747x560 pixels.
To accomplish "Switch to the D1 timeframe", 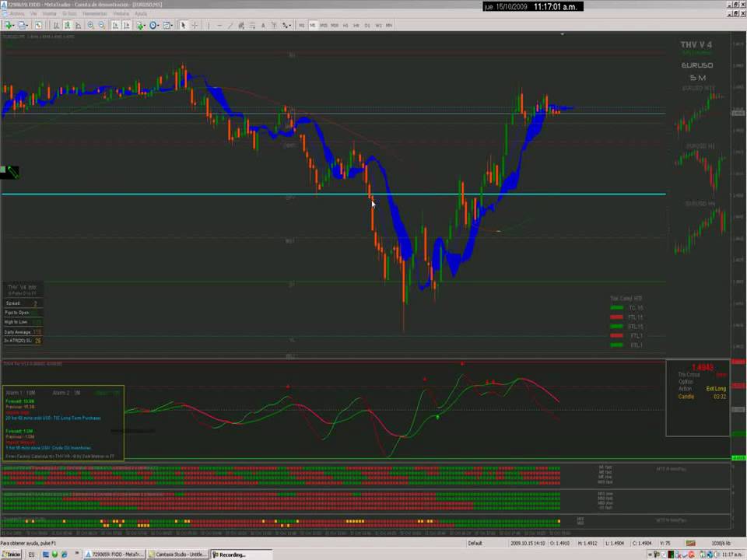I will [x=367, y=25].
